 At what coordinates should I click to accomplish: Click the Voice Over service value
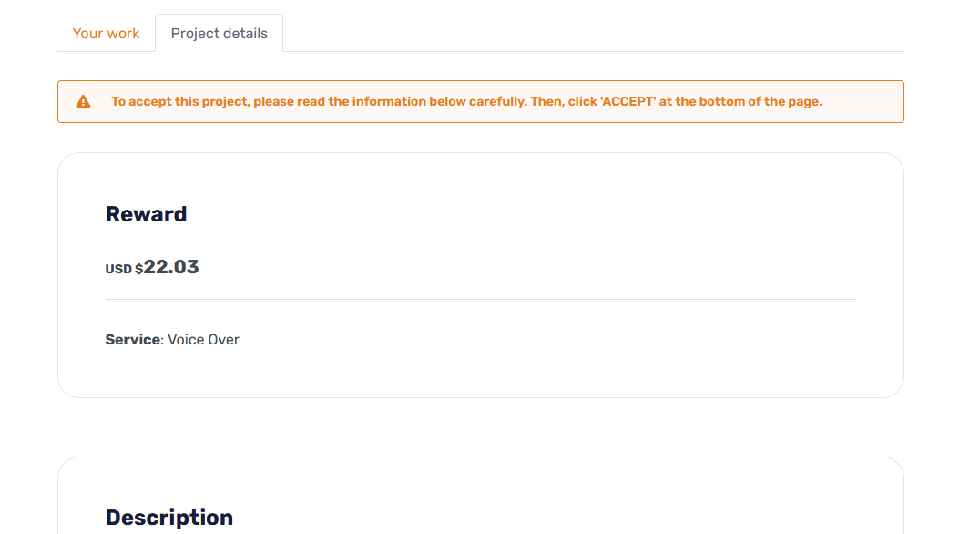pos(204,340)
